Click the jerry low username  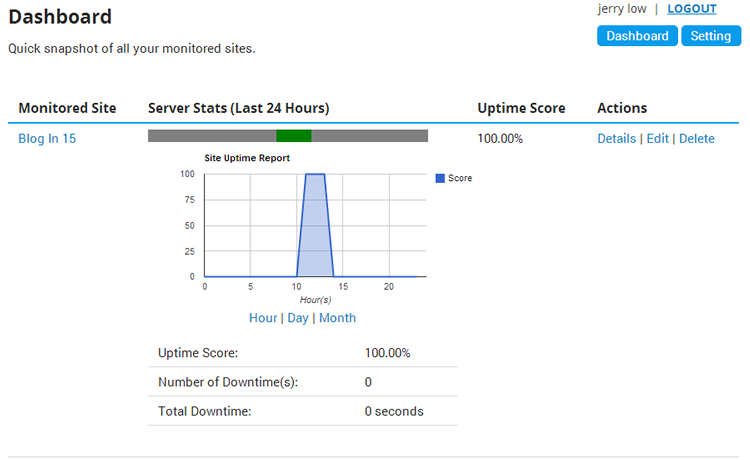pos(621,9)
